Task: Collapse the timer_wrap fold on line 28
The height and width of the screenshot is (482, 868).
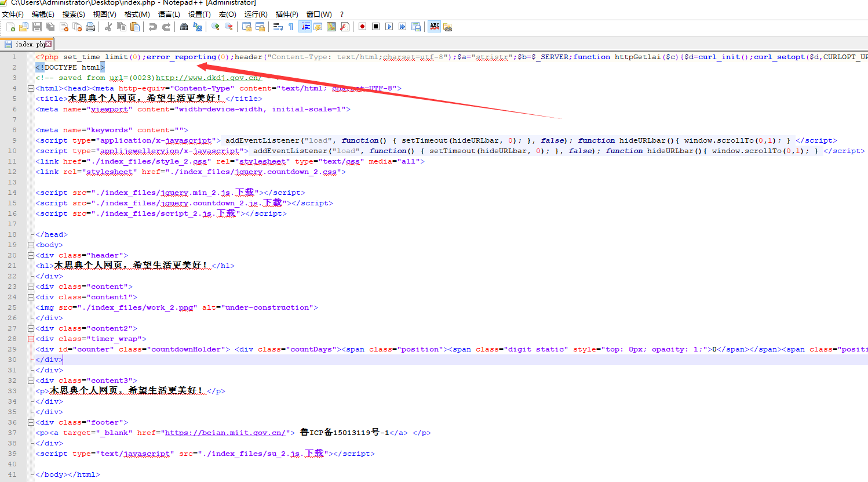Action: click(x=31, y=339)
